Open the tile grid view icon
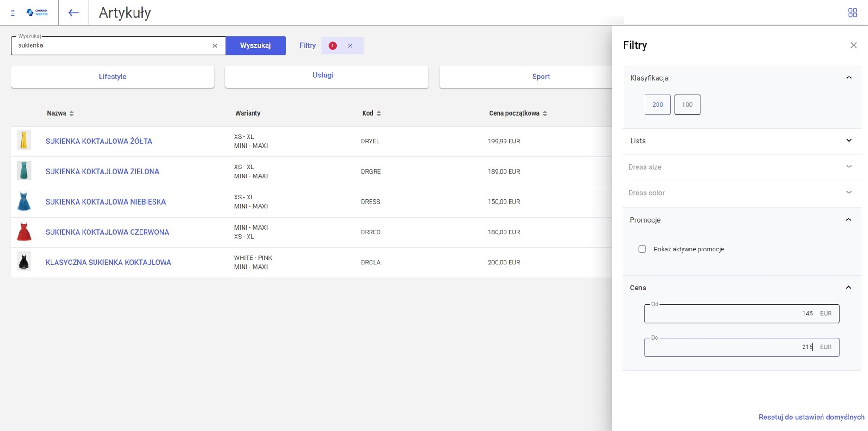 coord(852,13)
